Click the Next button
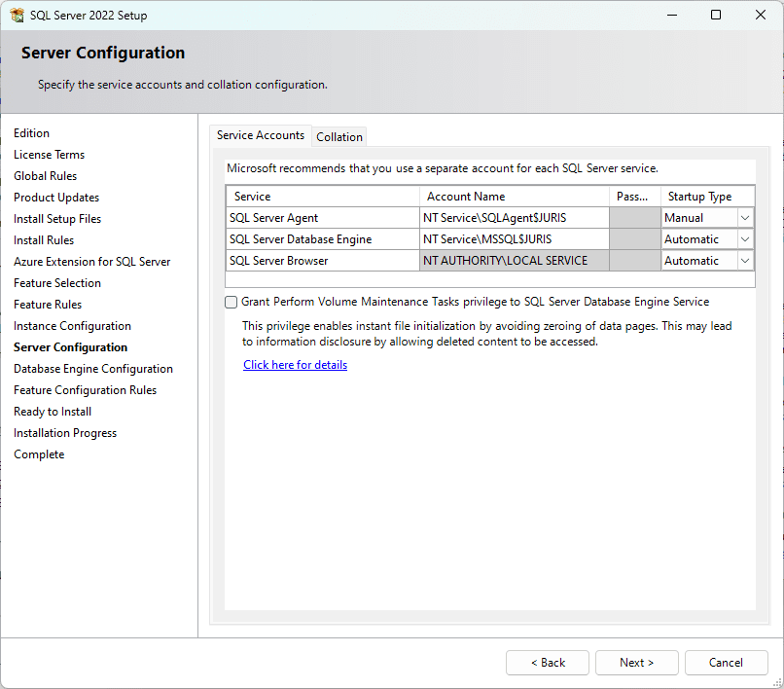This screenshot has height=689, width=784. [636, 662]
